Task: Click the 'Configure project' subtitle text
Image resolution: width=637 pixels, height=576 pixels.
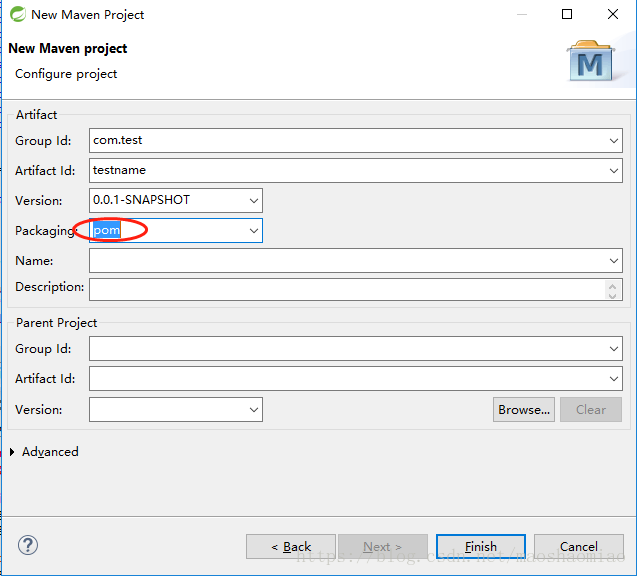Action: (66, 74)
